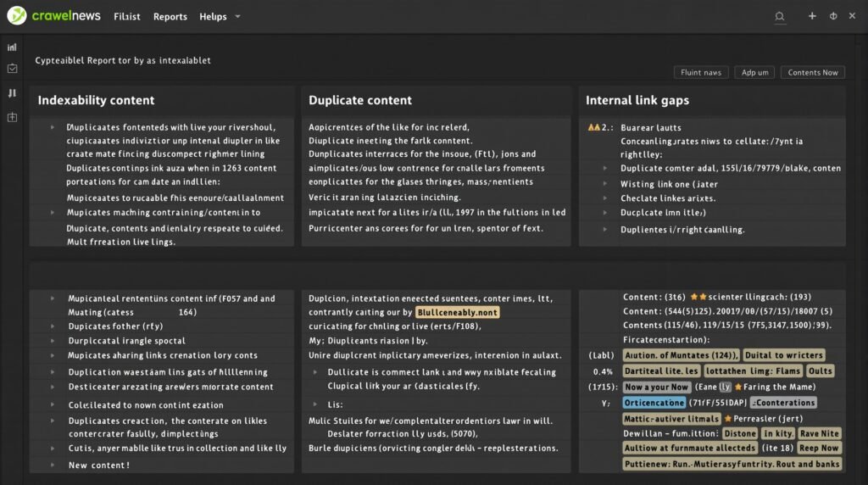Screen dimensions: 868x485
Task: Open the checked calendar sidebar icon
Action: [12, 69]
